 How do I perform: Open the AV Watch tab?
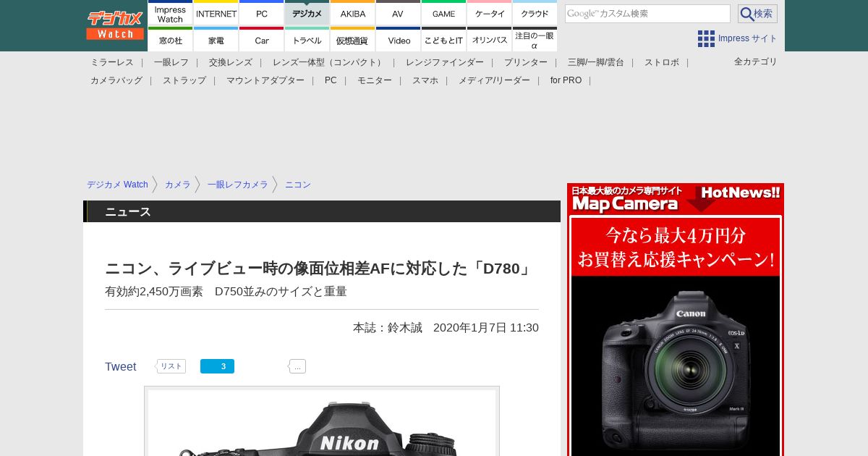point(398,12)
